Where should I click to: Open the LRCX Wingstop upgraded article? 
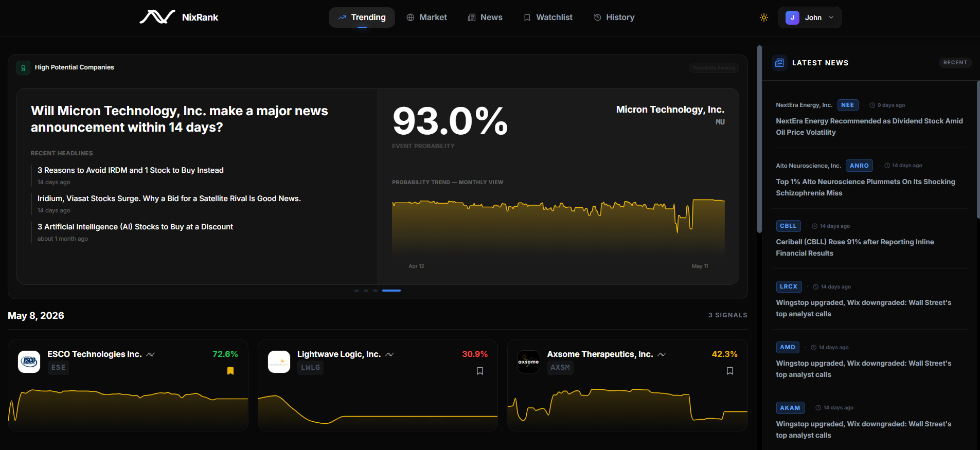coord(864,308)
